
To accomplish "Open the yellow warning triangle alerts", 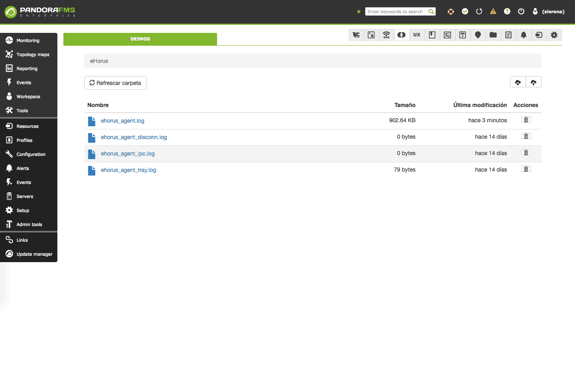I will click(x=493, y=11).
